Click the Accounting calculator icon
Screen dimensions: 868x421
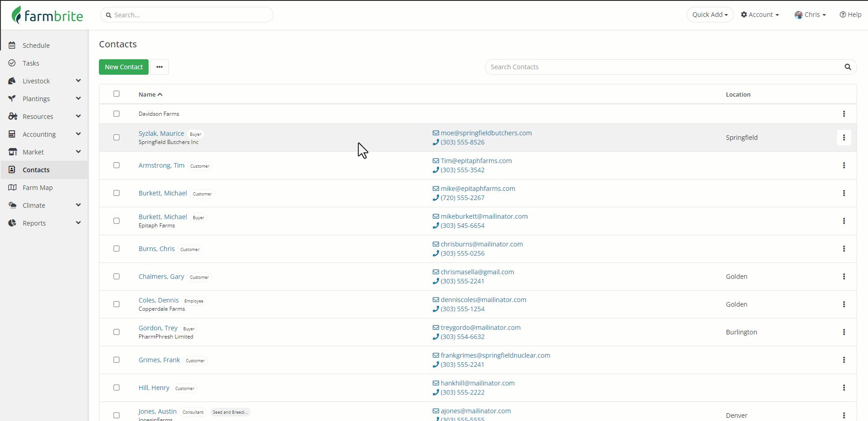(12, 134)
